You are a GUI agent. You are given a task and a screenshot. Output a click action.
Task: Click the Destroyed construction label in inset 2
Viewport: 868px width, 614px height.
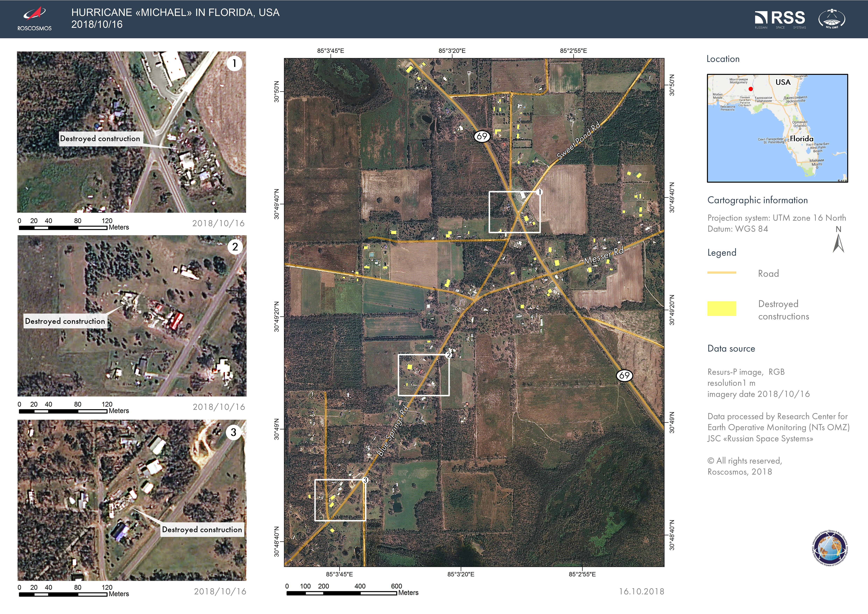click(x=65, y=321)
